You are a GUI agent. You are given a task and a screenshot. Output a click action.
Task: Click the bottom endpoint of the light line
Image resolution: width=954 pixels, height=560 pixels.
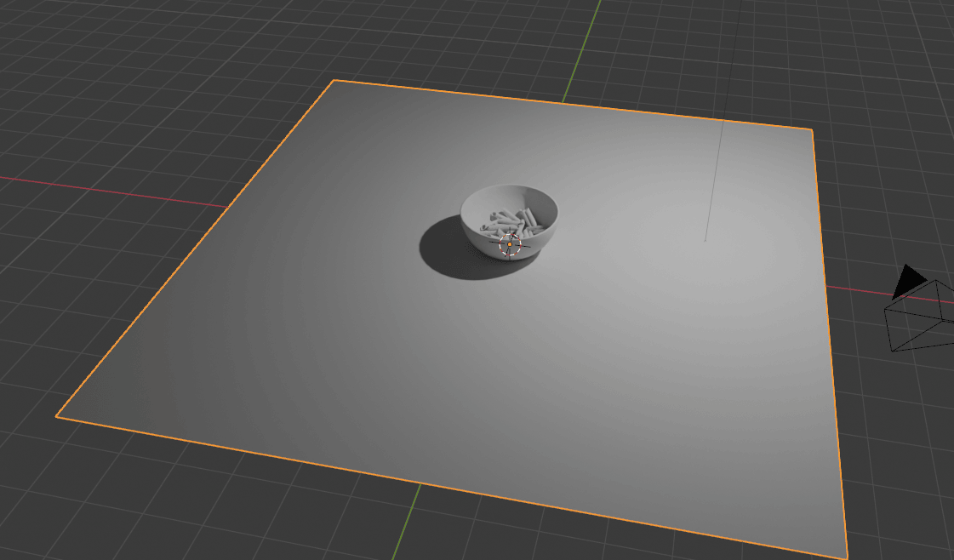tap(706, 240)
